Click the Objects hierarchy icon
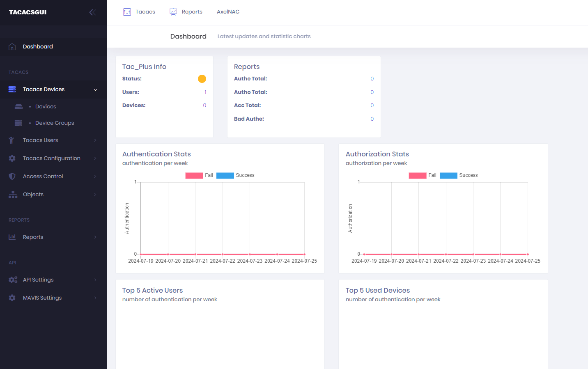The height and width of the screenshot is (369, 588). [13, 195]
